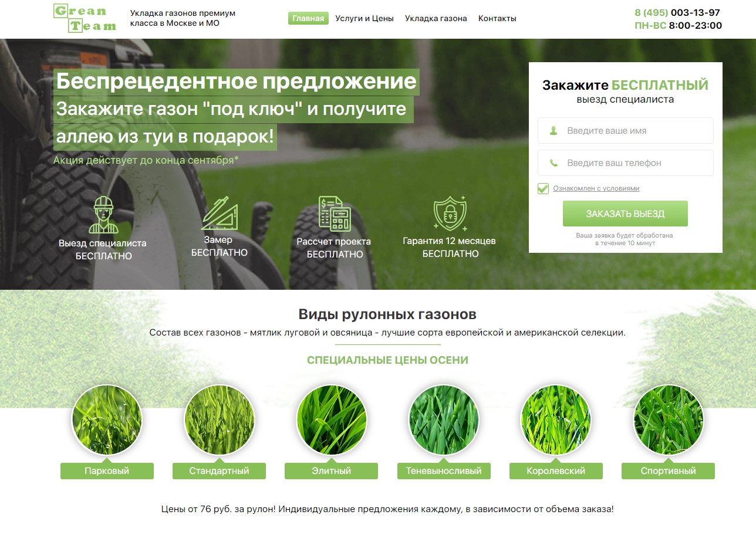Viewport: 756px width, 535px height.
Task: Click the Grean Team logo
Action: [x=85, y=18]
